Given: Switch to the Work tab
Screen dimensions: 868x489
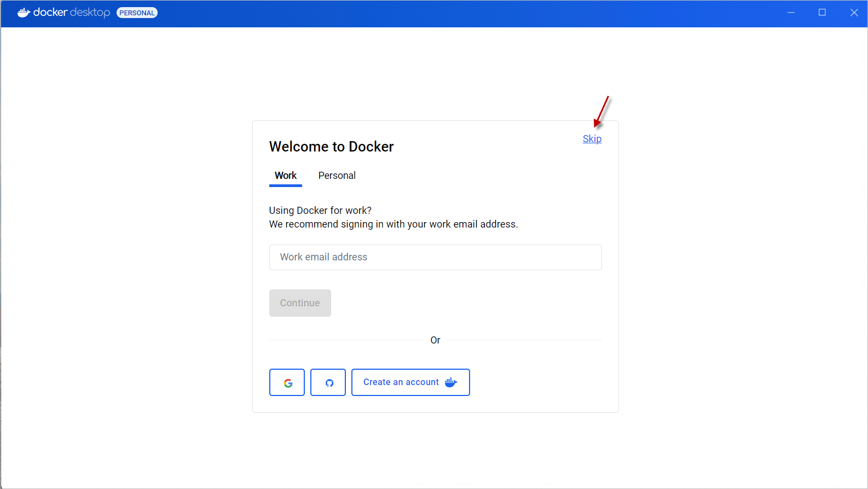Looking at the screenshot, I should (286, 176).
